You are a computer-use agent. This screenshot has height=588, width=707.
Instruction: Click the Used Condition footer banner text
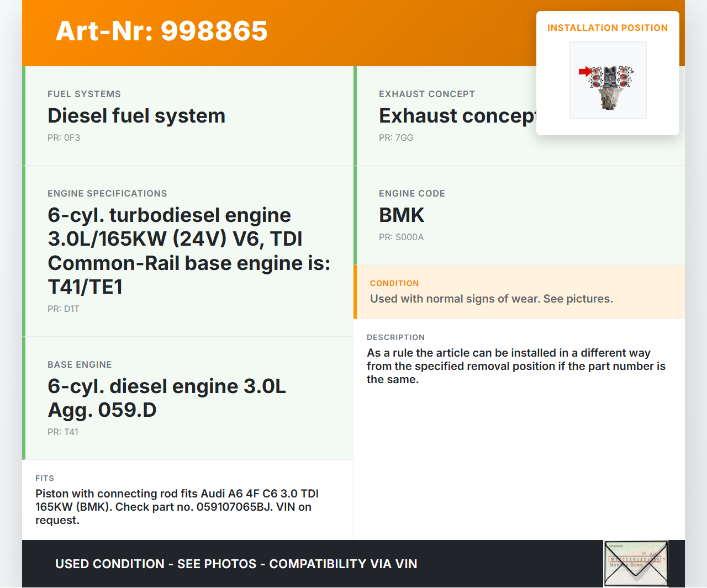tap(236, 564)
